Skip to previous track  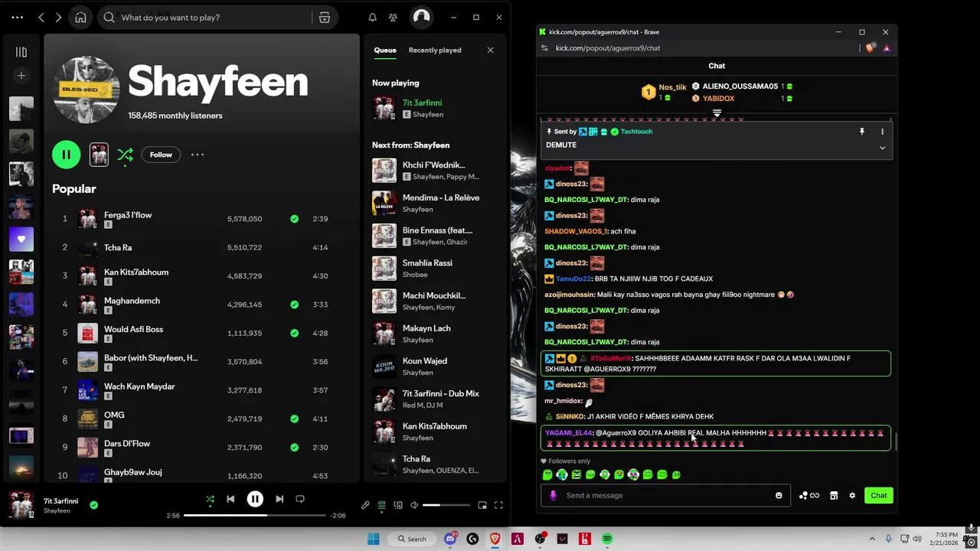point(230,499)
